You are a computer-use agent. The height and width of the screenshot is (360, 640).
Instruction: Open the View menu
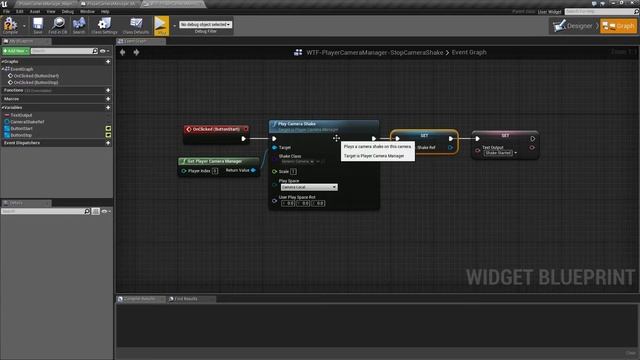click(x=51, y=11)
